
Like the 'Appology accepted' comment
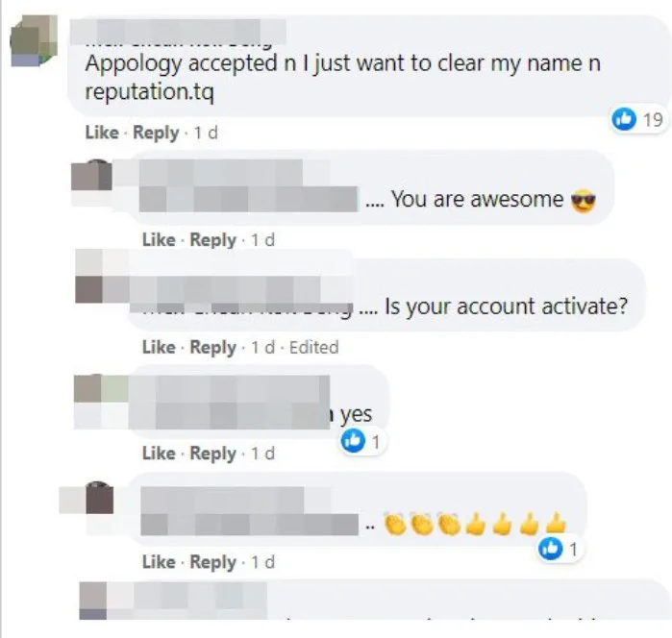(102, 133)
